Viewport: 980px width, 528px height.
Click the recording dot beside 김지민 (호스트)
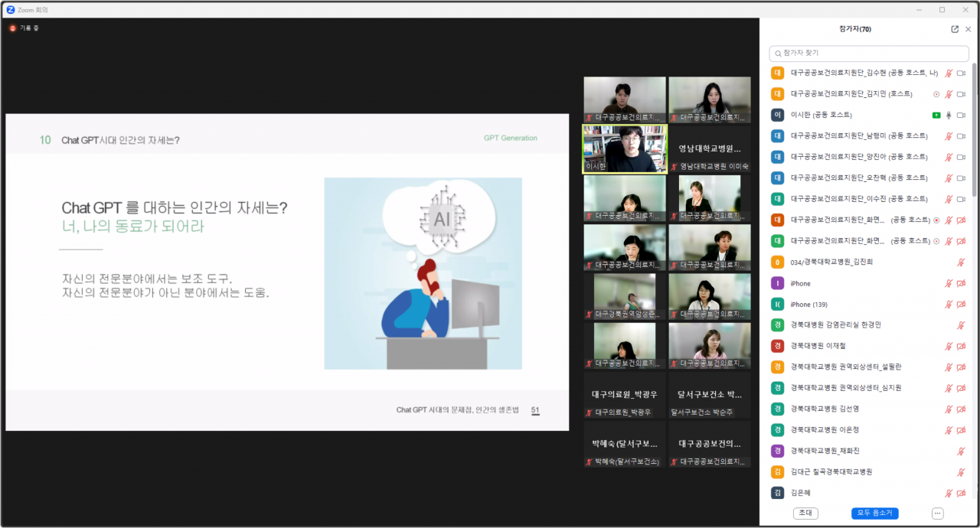point(936,94)
